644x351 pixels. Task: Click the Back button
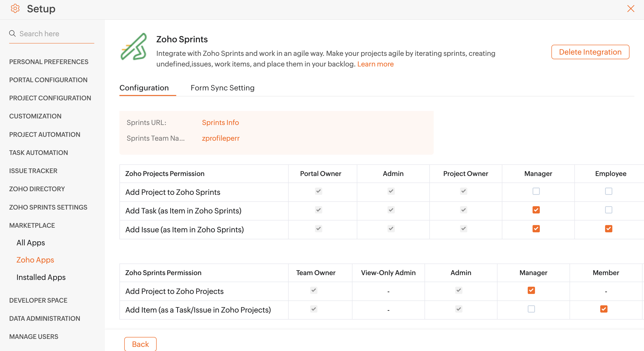coord(140,344)
